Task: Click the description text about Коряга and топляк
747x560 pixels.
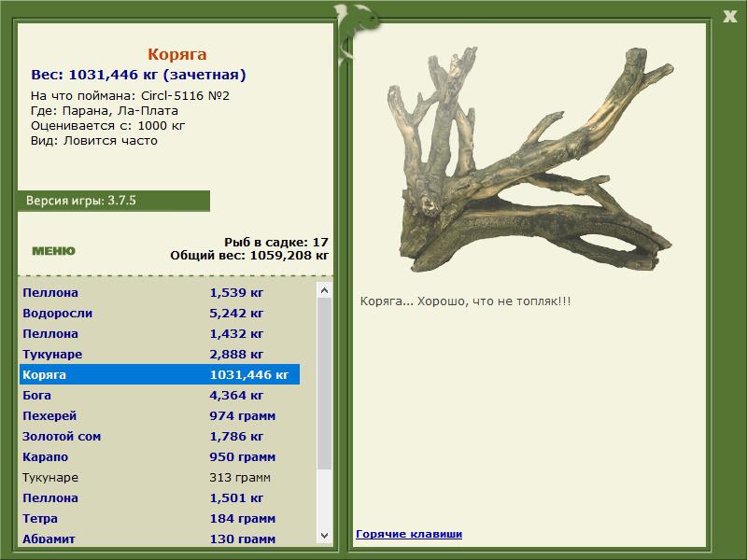Action: tap(465, 301)
